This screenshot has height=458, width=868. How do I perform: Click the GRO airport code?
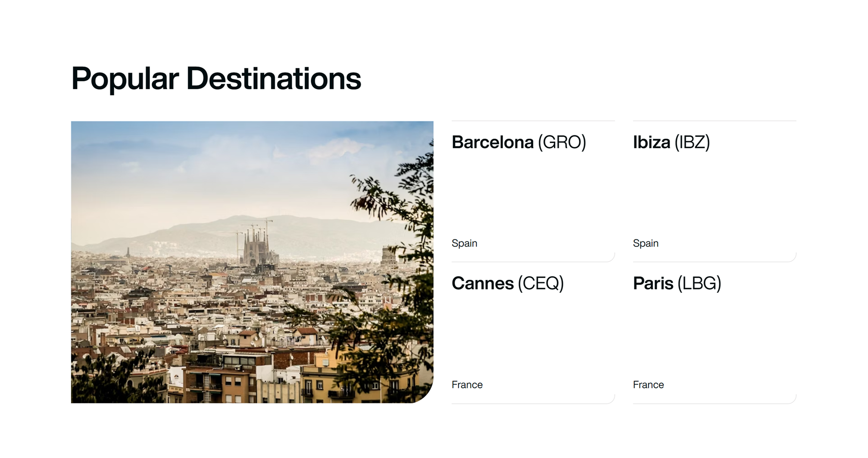(x=562, y=142)
